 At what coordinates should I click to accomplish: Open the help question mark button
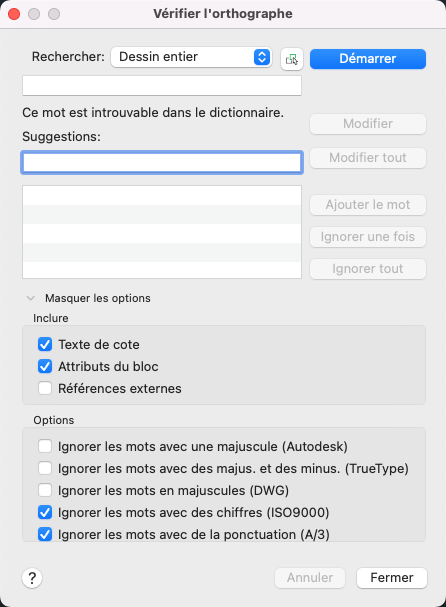click(x=32, y=578)
